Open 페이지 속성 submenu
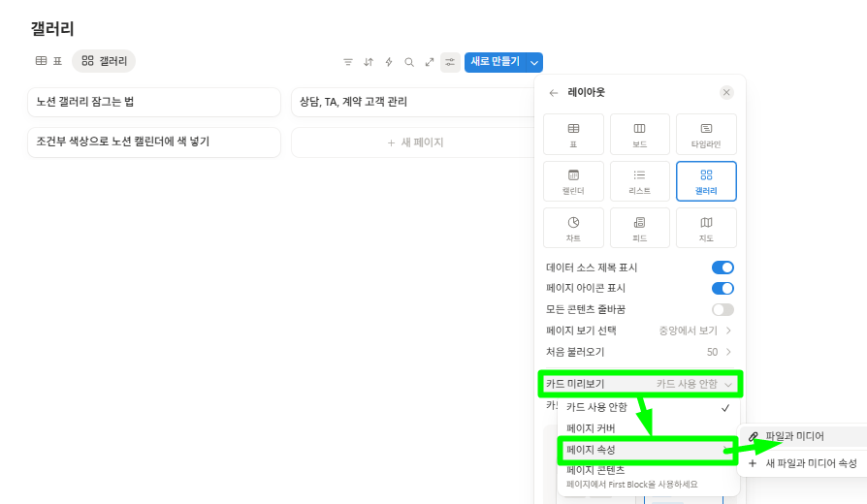This screenshot has height=504, width=867. coord(648,450)
